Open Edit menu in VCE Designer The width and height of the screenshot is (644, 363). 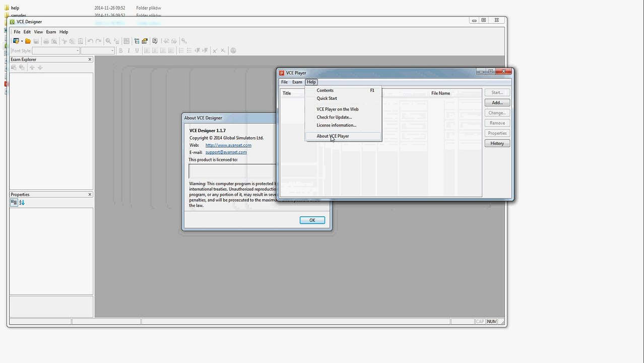click(x=27, y=32)
